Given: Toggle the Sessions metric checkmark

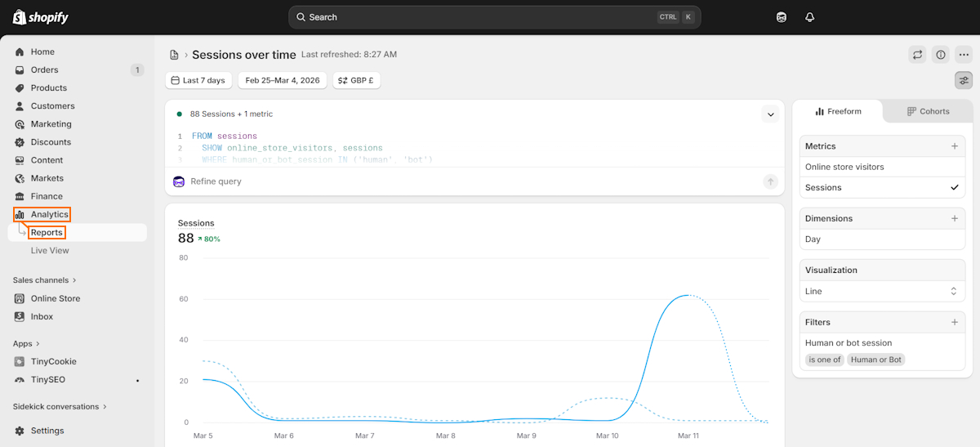Looking at the screenshot, I should (954, 187).
